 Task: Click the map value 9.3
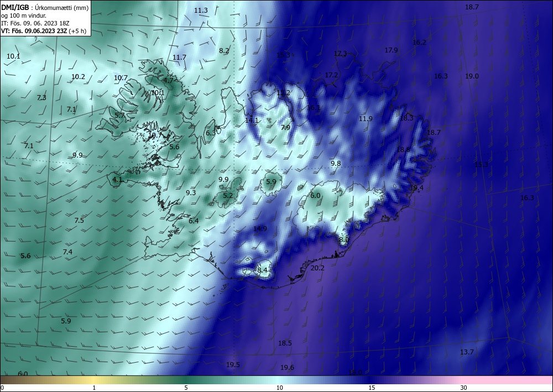[x=191, y=192]
